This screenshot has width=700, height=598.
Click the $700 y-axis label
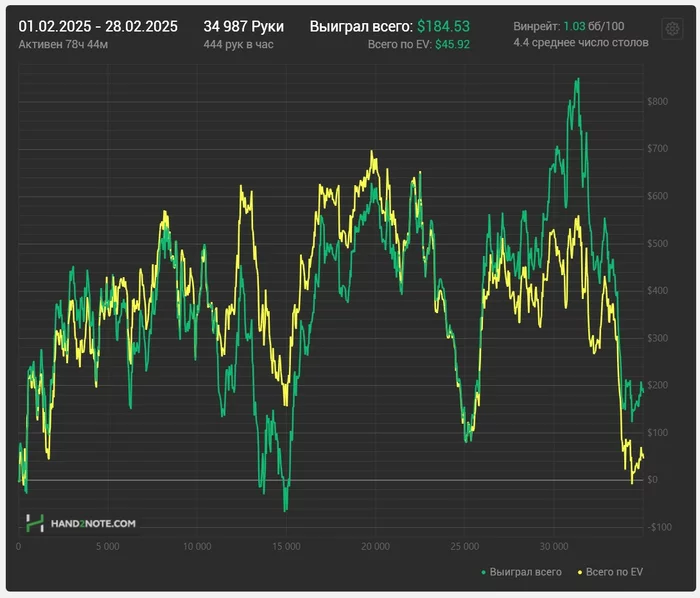point(658,149)
